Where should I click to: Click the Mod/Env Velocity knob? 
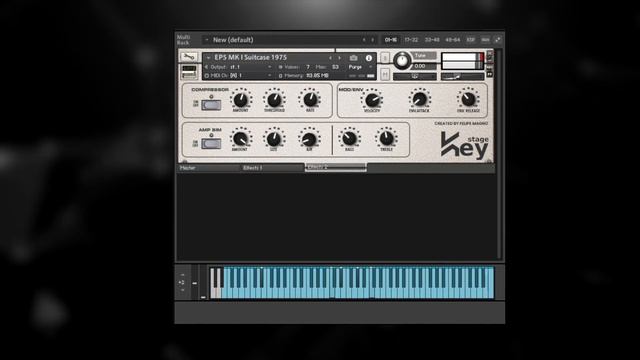[372, 100]
